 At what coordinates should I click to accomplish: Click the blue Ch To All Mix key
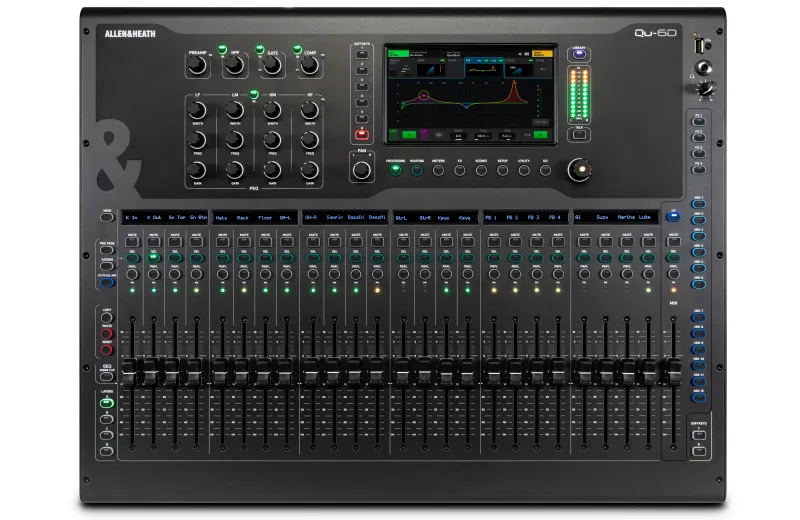(x=107, y=282)
